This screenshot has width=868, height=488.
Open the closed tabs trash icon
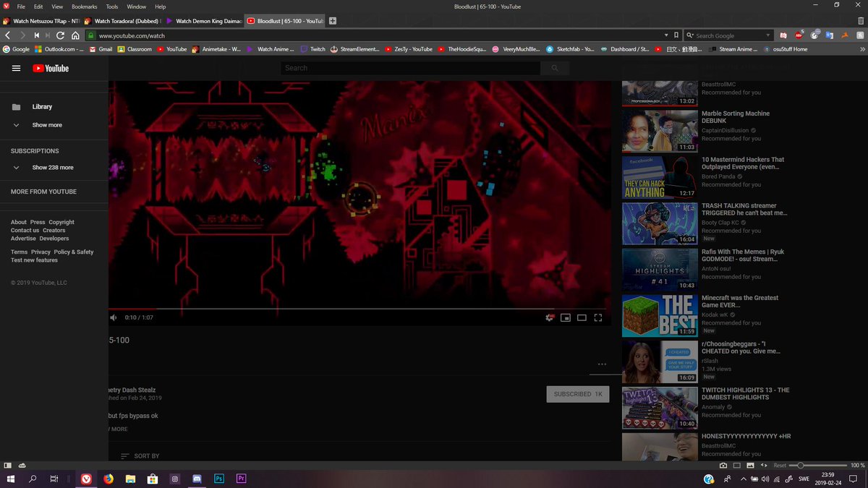861,21
